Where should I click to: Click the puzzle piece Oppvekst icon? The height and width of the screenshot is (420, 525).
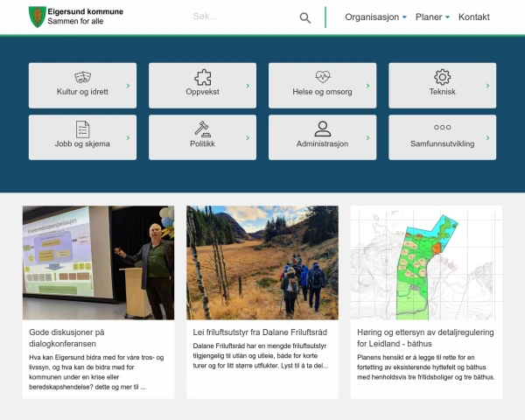click(202, 77)
